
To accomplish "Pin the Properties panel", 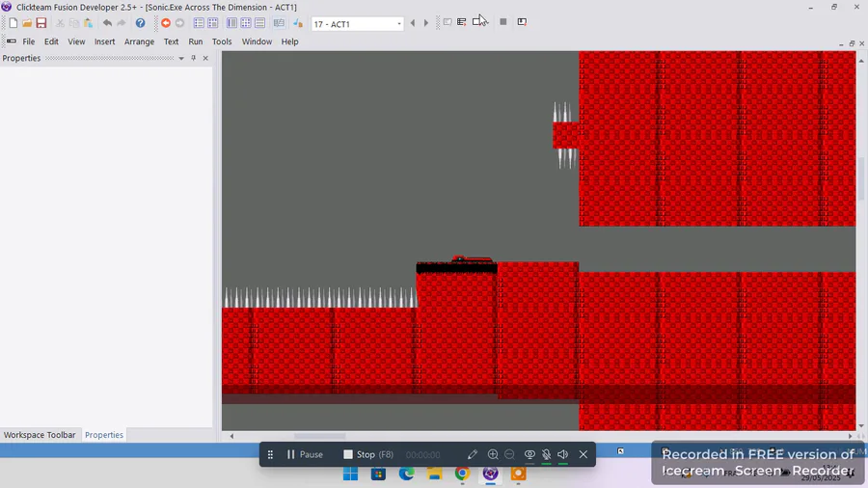I will 193,58.
